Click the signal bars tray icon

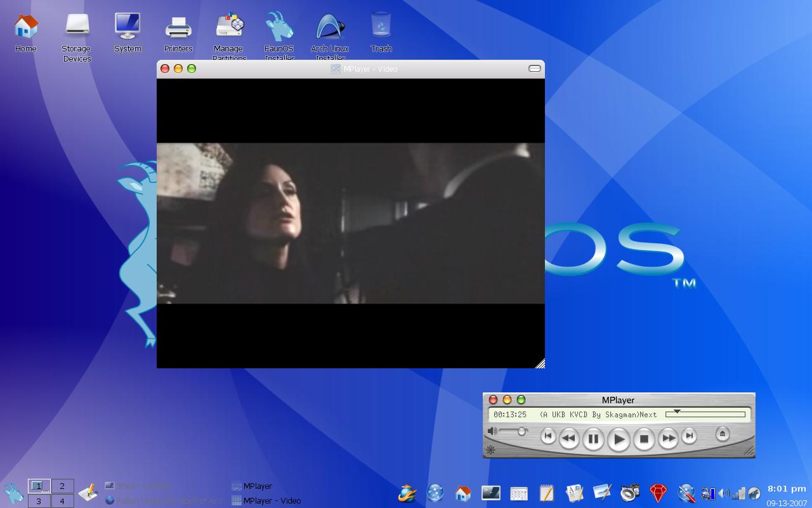pos(739,493)
